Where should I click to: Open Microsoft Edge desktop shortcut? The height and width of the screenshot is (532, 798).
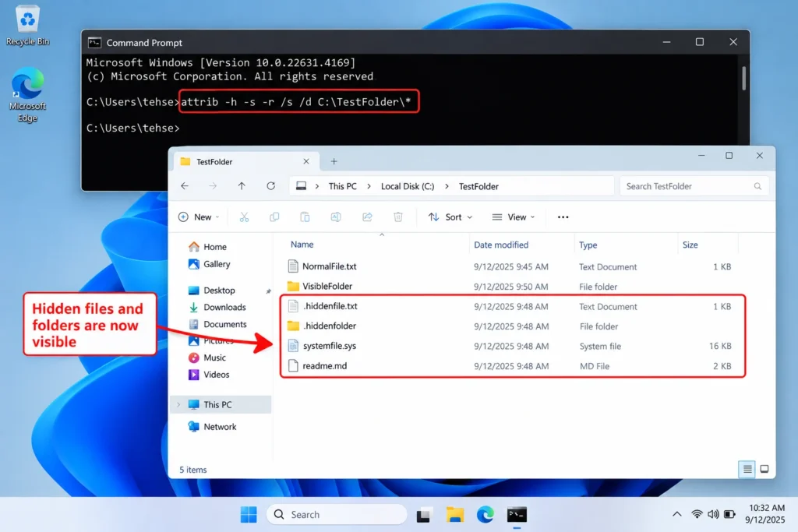[x=27, y=94]
